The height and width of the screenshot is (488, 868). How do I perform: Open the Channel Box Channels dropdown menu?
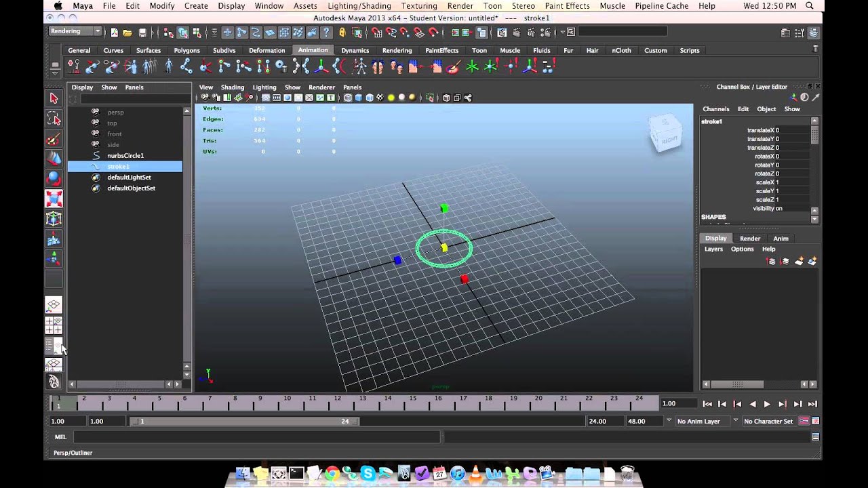coord(715,108)
